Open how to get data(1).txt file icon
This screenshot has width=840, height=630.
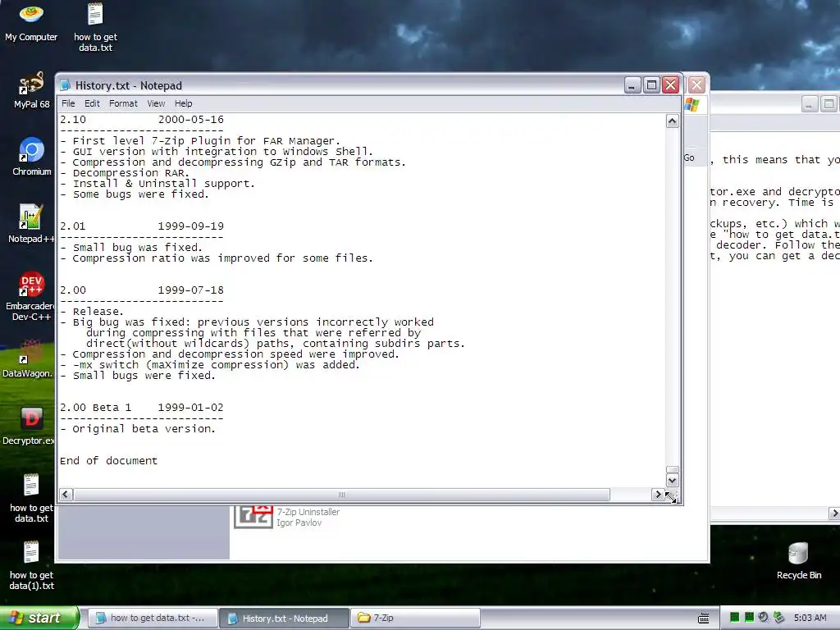[32, 566]
